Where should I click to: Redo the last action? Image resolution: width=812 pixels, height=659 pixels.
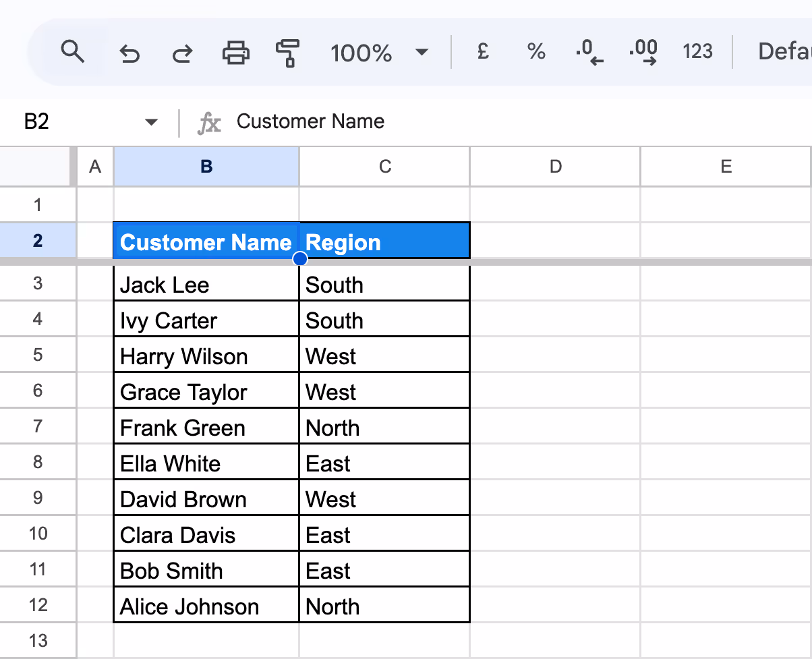(181, 51)
